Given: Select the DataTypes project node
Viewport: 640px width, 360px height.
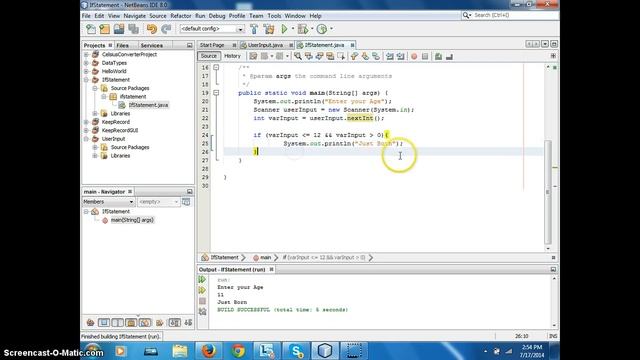Looking at the screenshot, I should click(114, 63).
